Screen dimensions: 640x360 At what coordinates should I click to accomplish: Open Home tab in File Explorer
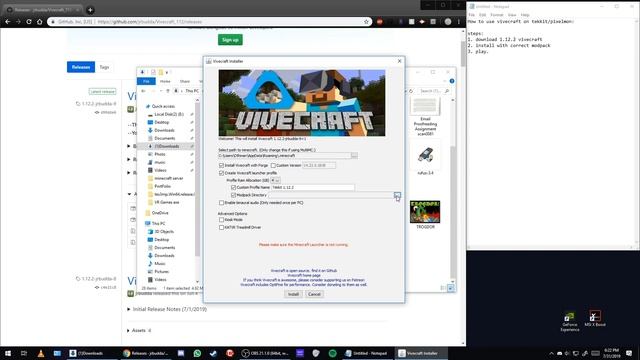click(x=165, y=81)
